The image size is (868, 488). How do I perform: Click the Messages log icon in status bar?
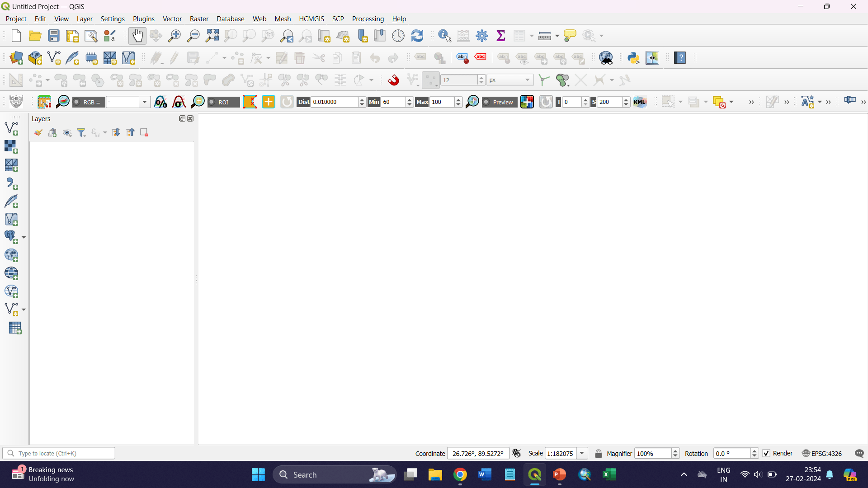pos(859,453)
